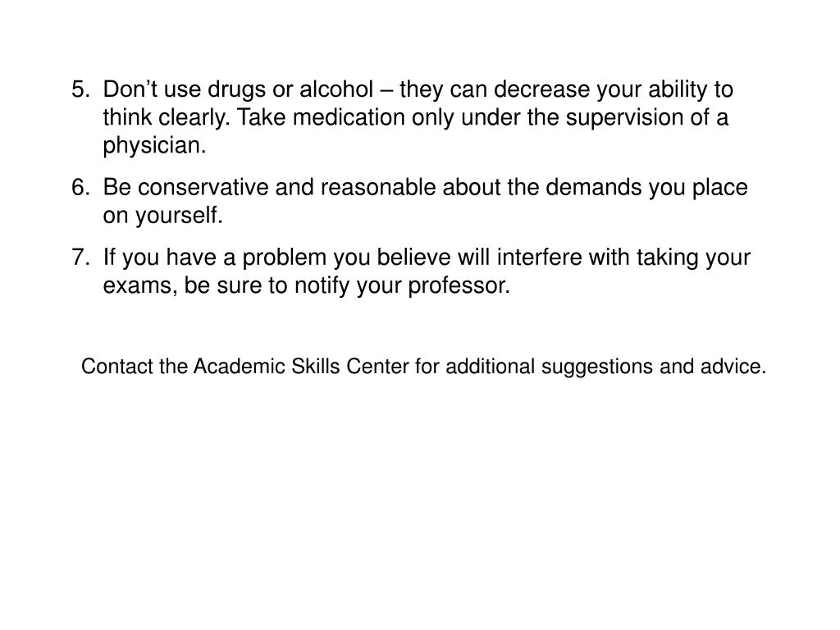Click the words "interfere with taking your"
The image size is (840, 630).
point(623,258)
